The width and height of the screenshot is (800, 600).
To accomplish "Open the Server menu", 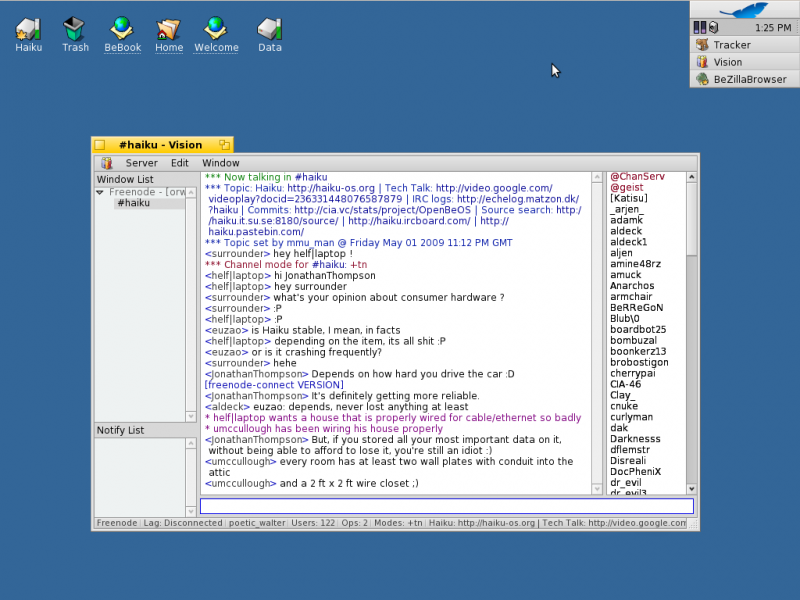I will pos(141,163).
